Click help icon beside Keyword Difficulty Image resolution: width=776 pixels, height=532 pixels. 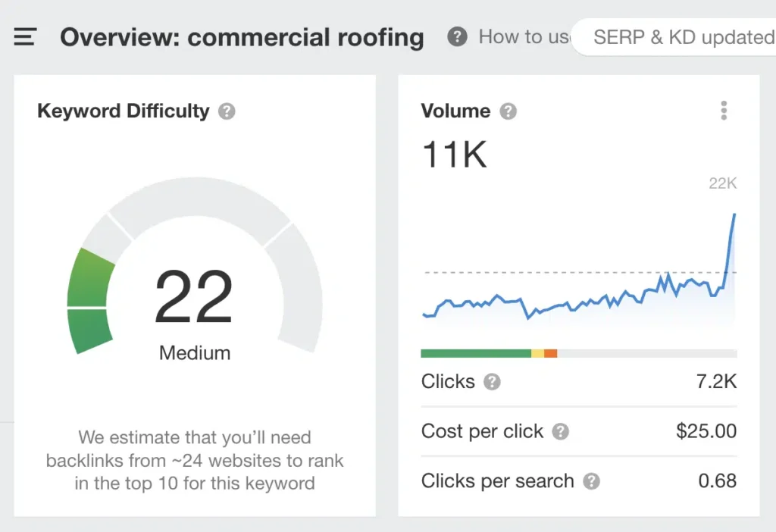tap(227, 111)
